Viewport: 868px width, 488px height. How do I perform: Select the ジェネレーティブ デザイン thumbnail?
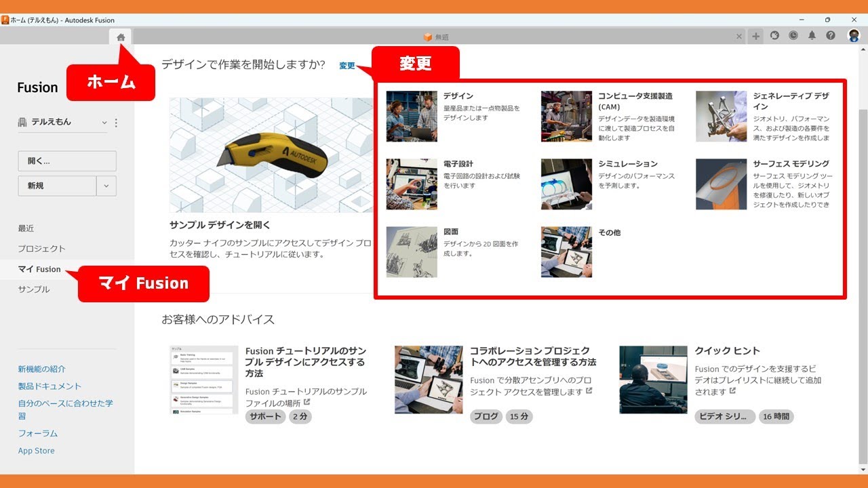click(x=721, y=116)
